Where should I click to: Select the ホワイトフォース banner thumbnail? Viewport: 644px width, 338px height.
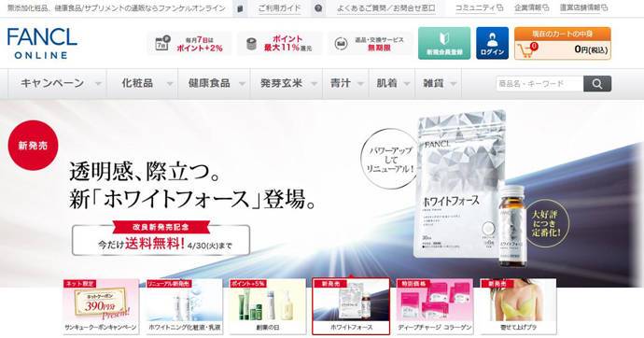point(351,306)
